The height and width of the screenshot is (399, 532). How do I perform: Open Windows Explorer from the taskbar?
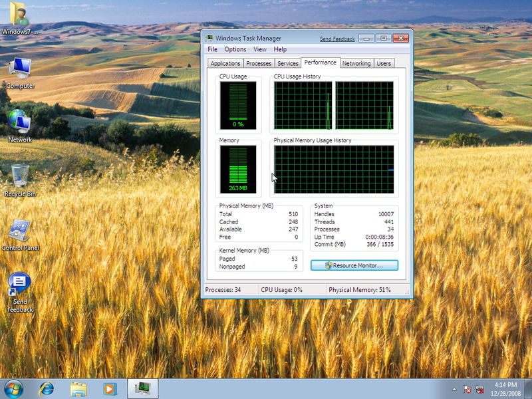(78, 388)
